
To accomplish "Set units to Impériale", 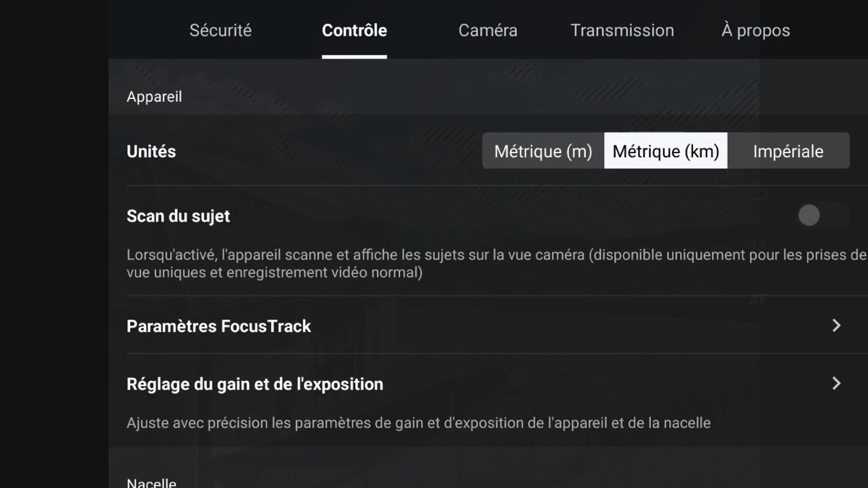I will [788, 151].
